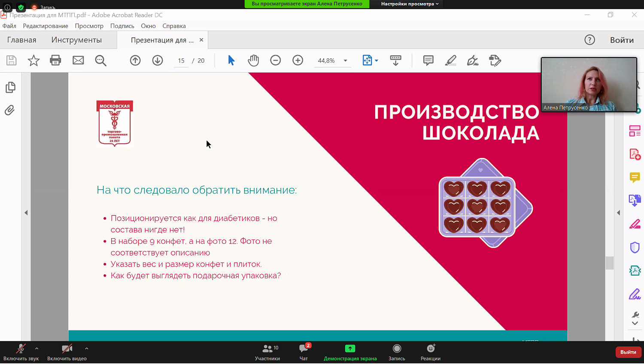Open Участники participants panel

tap(267, 352)
